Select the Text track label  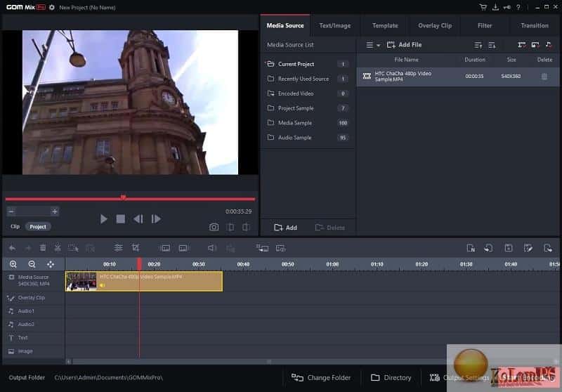pos(22,337)
